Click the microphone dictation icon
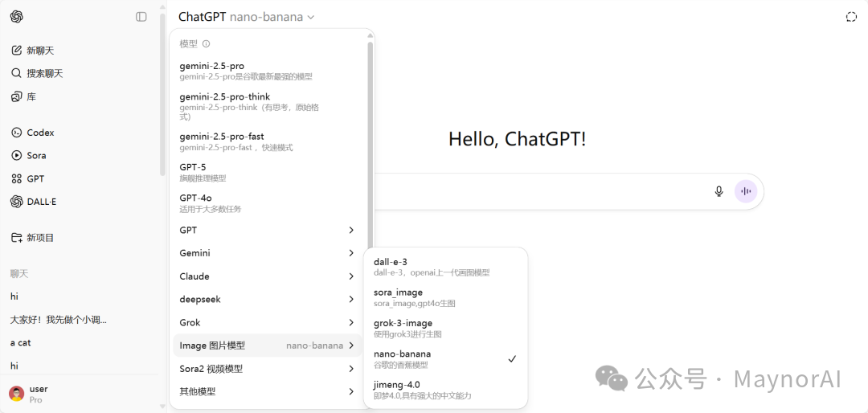 [719, 191]
